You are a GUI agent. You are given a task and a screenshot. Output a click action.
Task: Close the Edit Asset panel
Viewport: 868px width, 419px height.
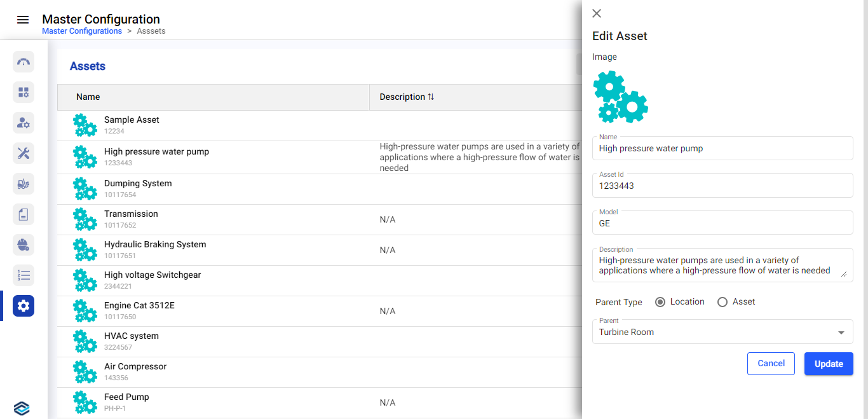coord(596,13)
